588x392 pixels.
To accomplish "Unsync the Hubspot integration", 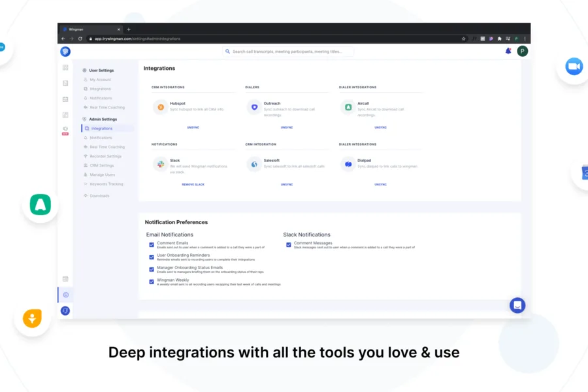I will [193, 127].
